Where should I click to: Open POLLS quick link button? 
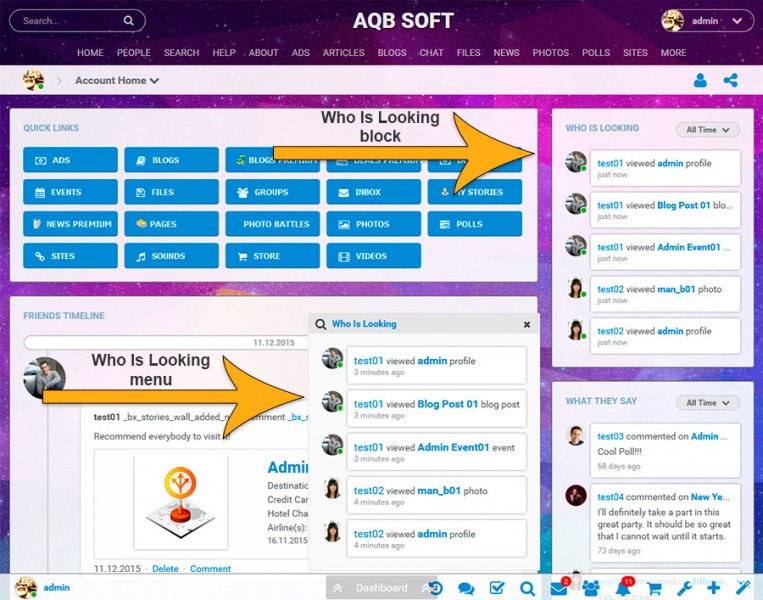475,224
